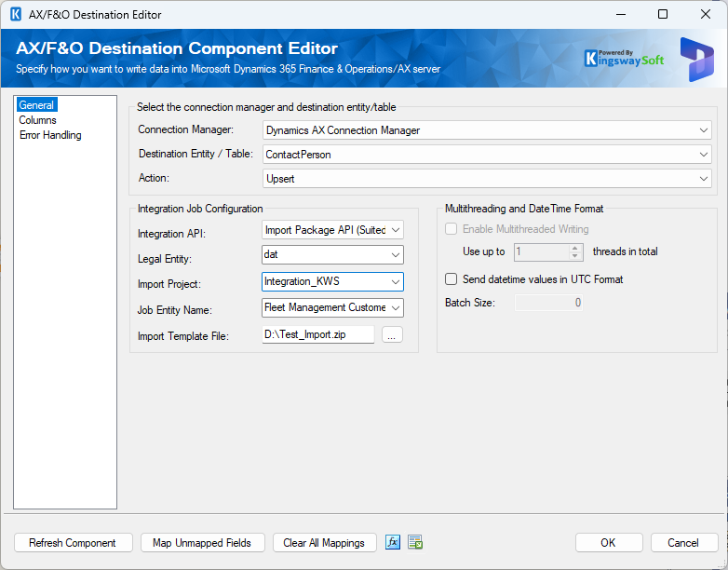Click the Dynamics 365 logo in banner
728x570 pixels.
tap(697, 60)
